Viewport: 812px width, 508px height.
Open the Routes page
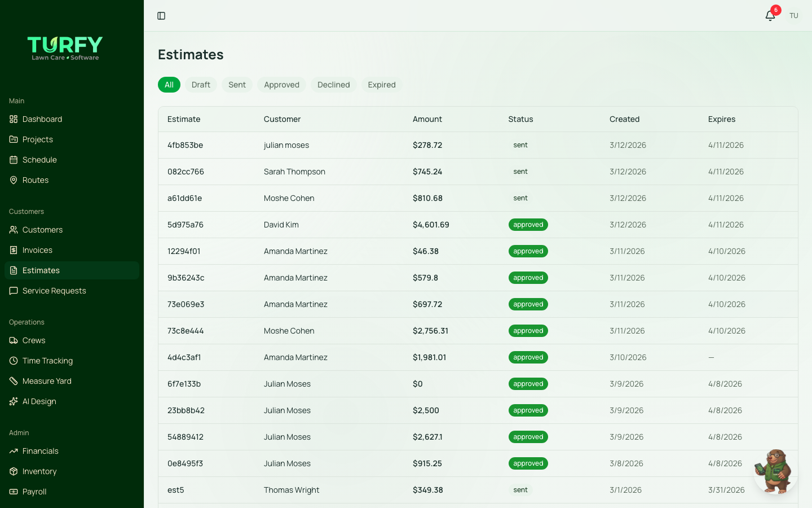tap(72, 180)
